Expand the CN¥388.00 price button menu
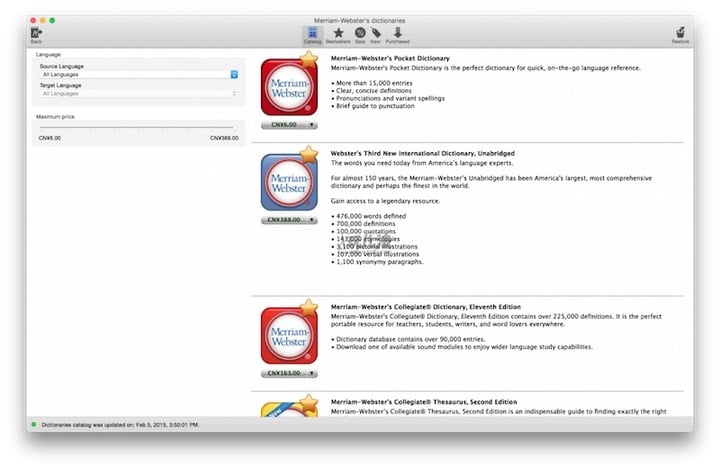The width and height of the screenshot is (720, 470). pyautogui.click(x=311, y=219)
